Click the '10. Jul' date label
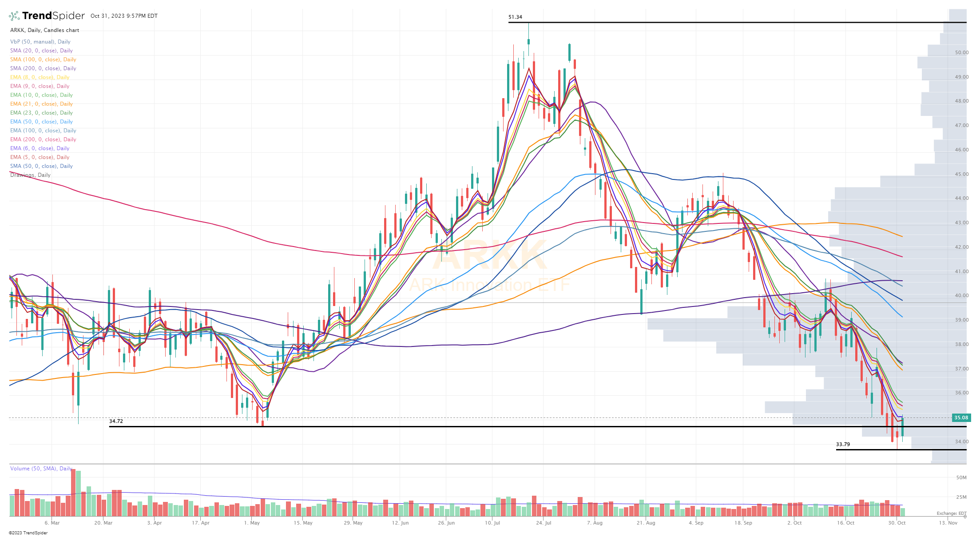980x537 pixels. point(492,523)
